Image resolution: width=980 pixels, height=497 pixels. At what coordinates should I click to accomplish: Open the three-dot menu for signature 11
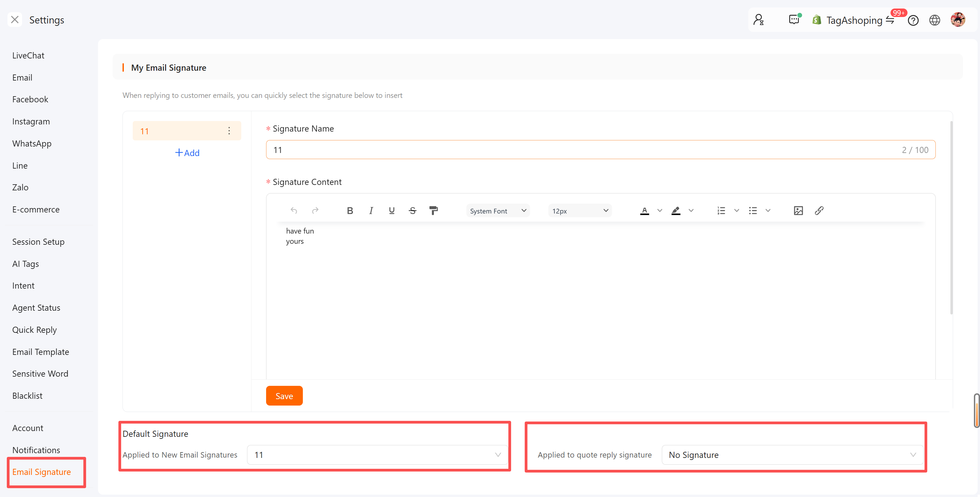229,131
